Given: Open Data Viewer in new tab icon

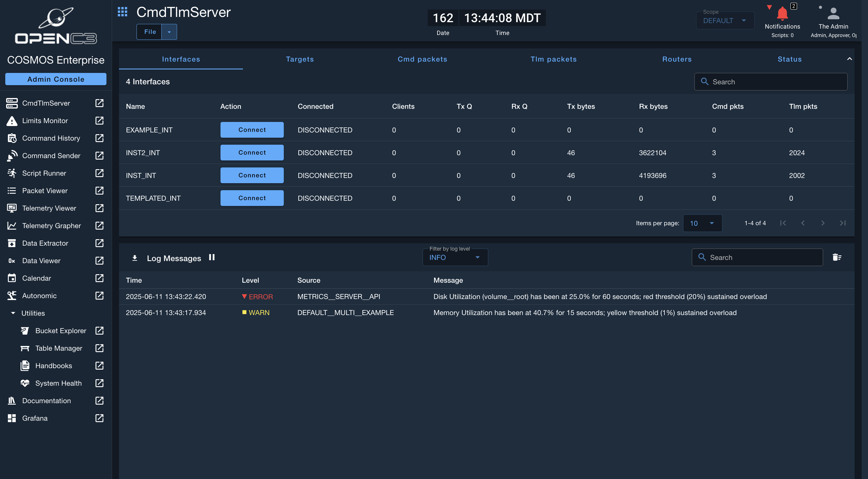Looking at the screenshot, I should 99,261.
